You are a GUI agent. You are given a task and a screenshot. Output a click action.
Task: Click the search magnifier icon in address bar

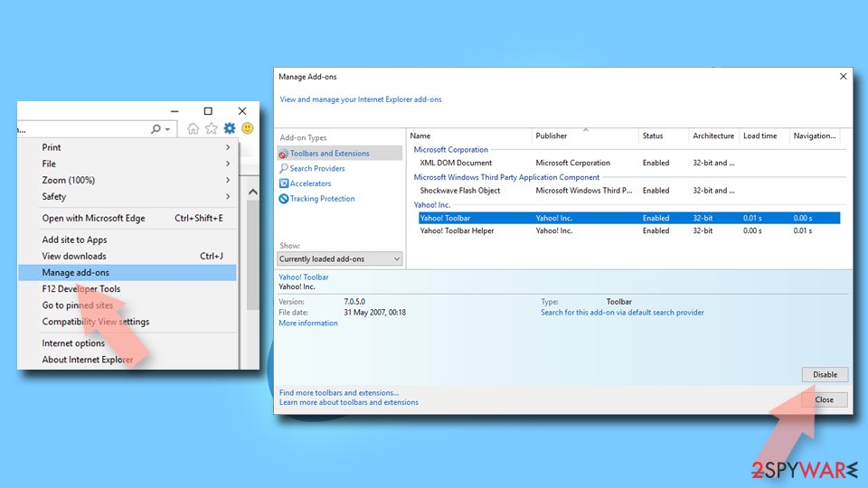click(156, 129)
